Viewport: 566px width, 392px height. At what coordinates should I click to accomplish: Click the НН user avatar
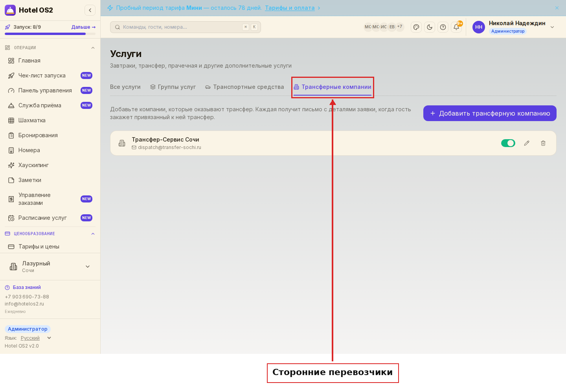pos(479,27)
